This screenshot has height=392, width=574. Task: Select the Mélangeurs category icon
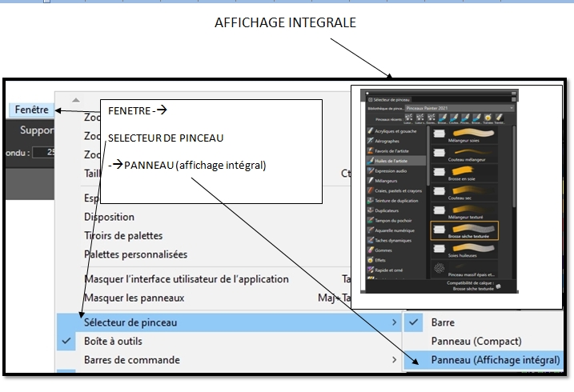click(x=371, y=181)
